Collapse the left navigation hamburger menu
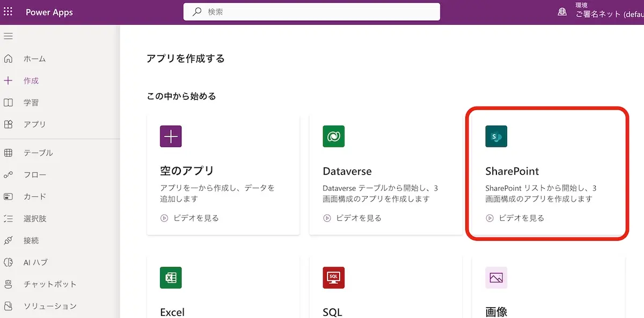 click(x=8, y=36)
